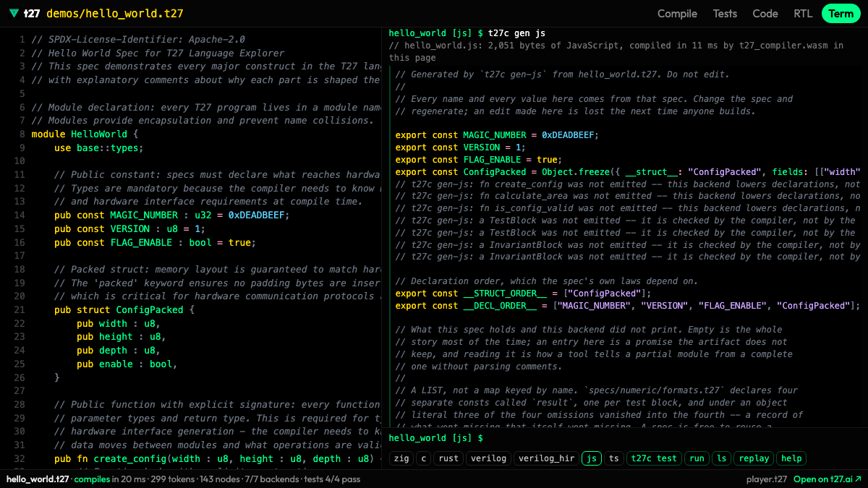
Task: Click SPDX-License-Identifier comment line
Action: [138, 39]
